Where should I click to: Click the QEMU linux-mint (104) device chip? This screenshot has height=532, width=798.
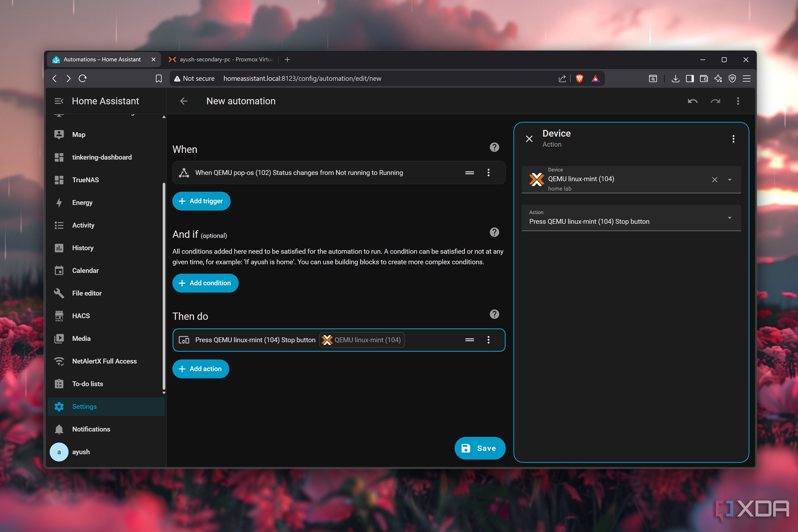362,340
